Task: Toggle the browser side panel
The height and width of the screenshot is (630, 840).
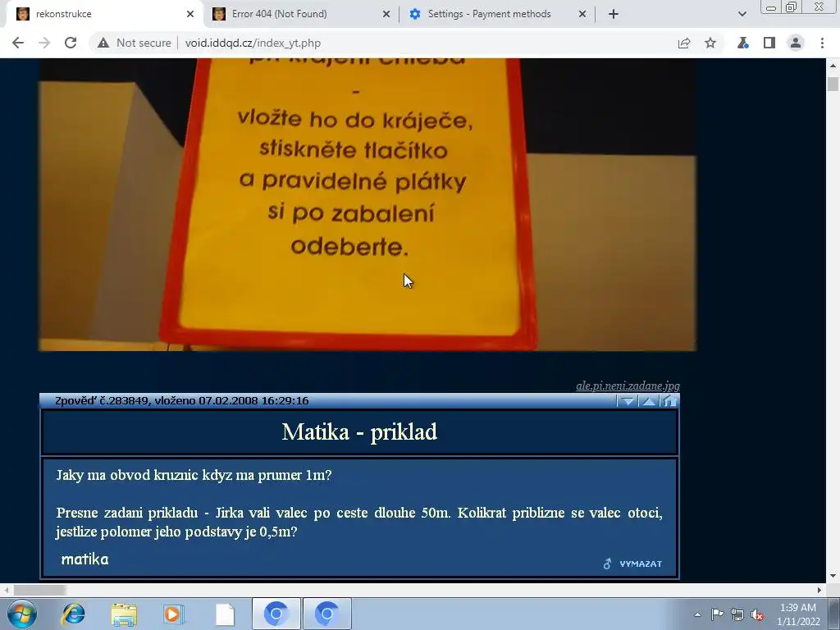Action: (769, 43)
